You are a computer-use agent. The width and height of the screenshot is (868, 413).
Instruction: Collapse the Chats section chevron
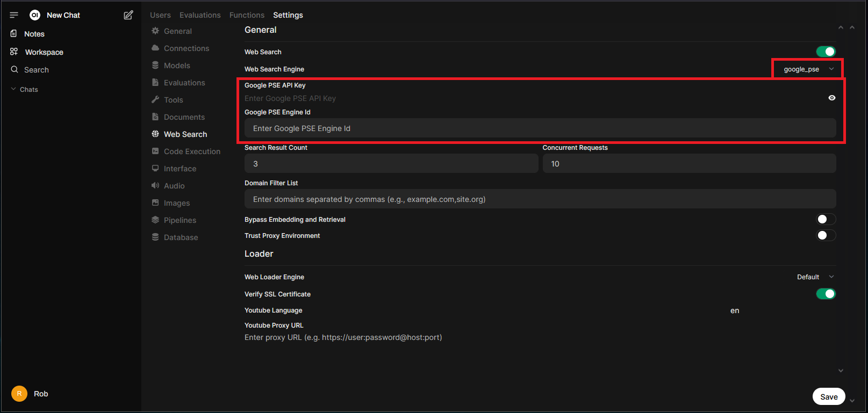[x=13, y=89]
